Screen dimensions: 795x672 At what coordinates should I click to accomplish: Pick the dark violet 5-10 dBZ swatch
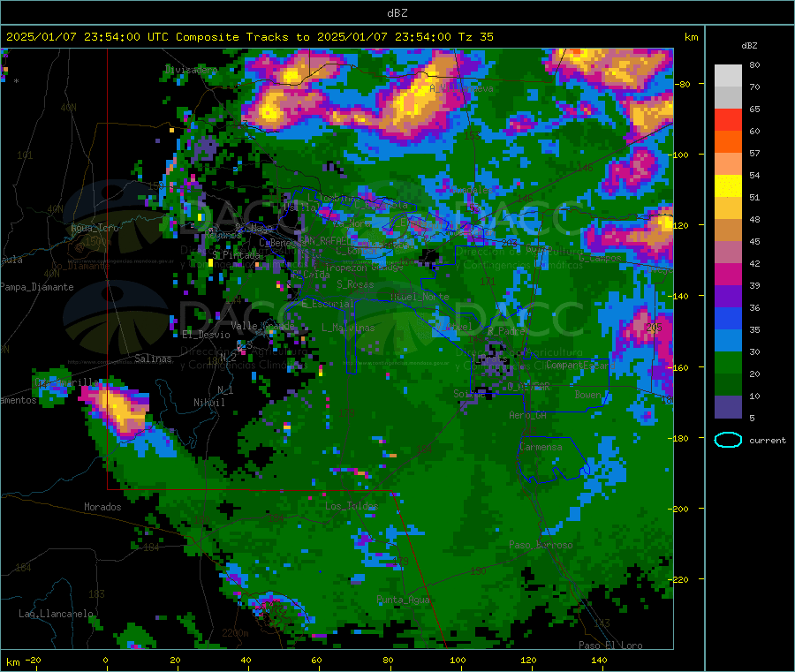coord(728,407)
